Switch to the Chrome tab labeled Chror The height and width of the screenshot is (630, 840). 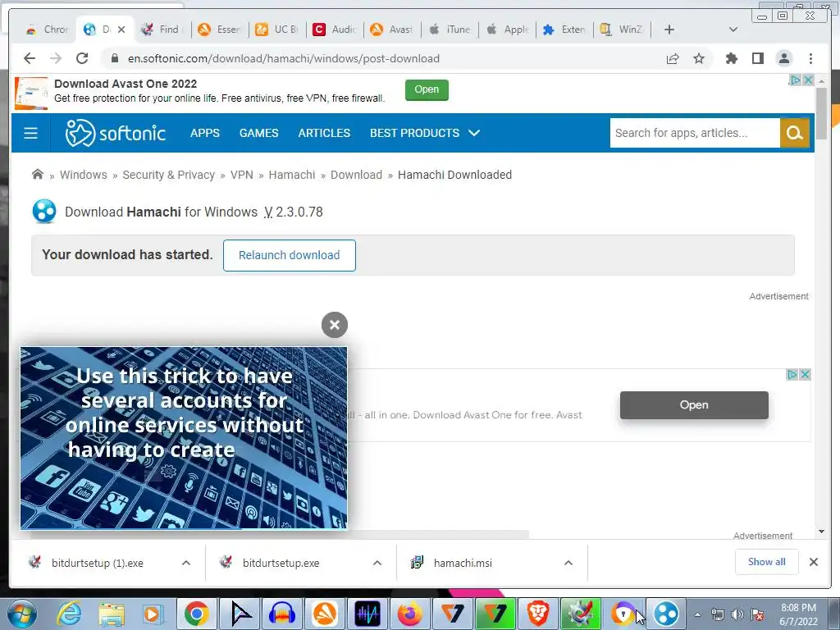click(47, 30)
